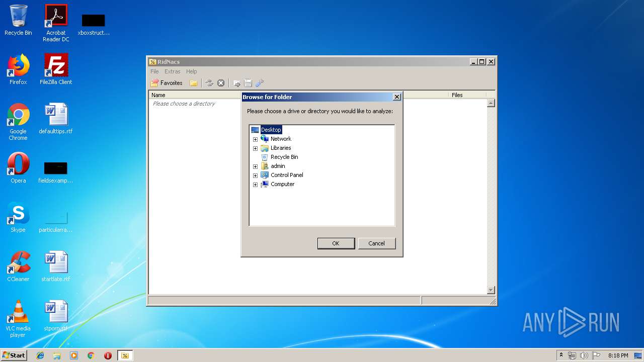
Task: Click the Acrobat Reader DC desktop icon
Action: click(x=56, y=23)
